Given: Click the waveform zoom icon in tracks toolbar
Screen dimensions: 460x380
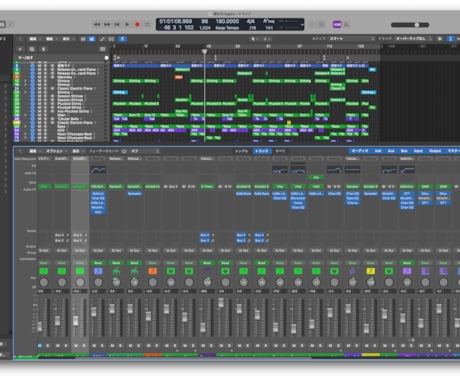Looking at the screenshot, I should click(x=440, y=39).
